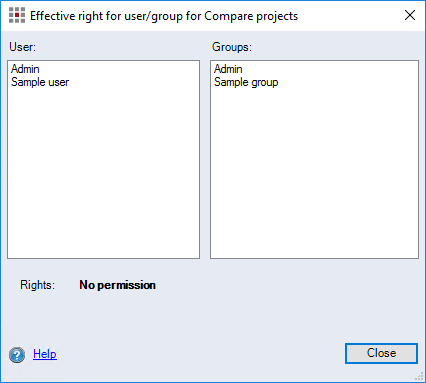The image size is (426, 383).
Task: Select Admin in the Groups list
Action: click(228, 69)
